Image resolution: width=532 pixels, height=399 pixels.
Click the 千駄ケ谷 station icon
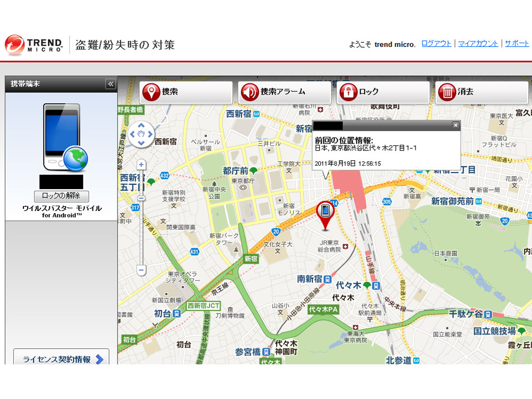488,314
